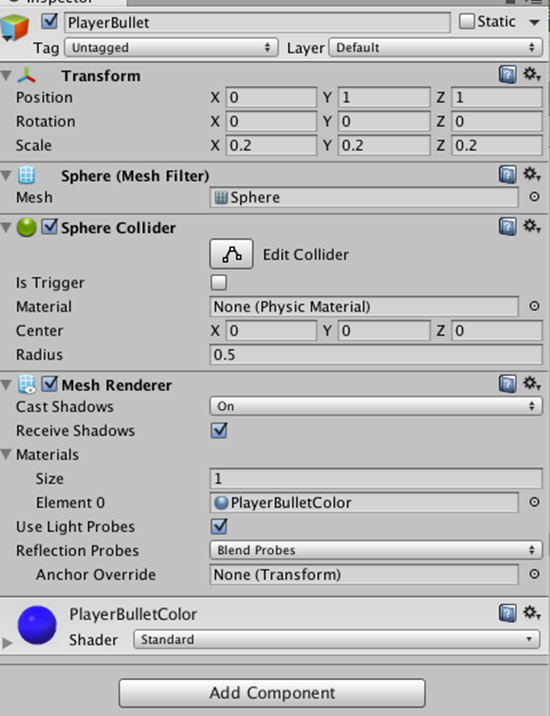Viewport: 550px width, 716px height.
Task: Collapse the Materials foldout
Action: 6,454
